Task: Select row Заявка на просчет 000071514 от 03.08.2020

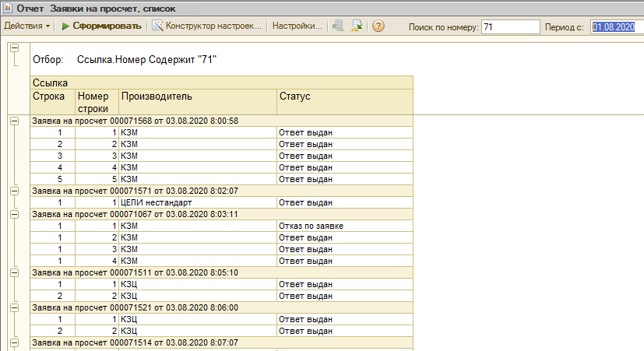Action: pos(221,342)
